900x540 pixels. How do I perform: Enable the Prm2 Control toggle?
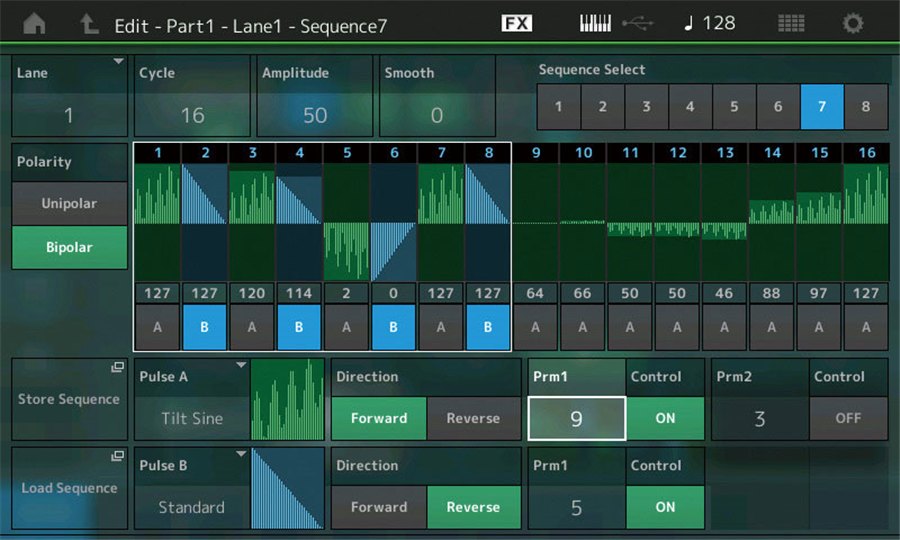tap(847, 418)
